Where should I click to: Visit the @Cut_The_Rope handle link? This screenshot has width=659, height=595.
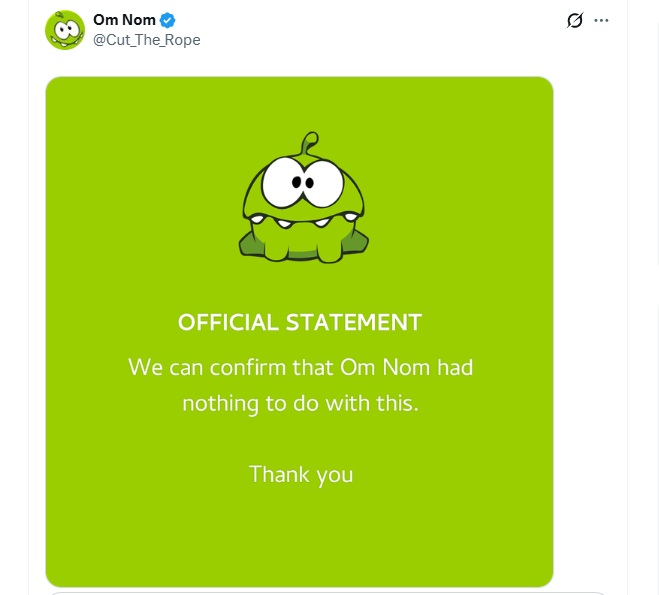tap(146, 39)
